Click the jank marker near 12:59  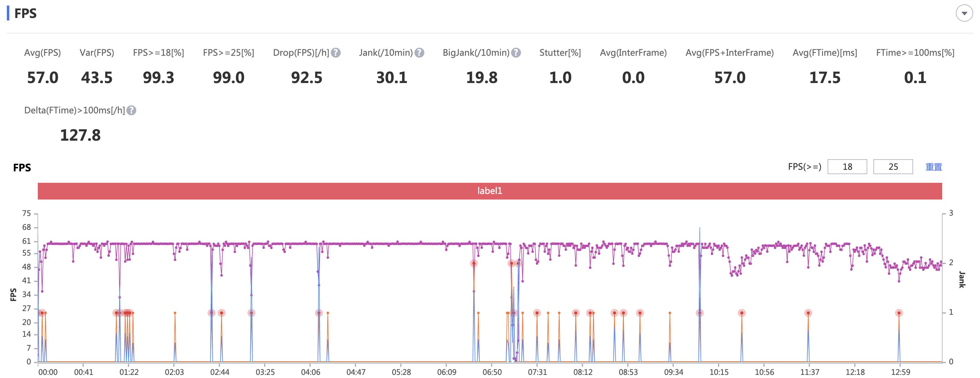coord(899,313)
